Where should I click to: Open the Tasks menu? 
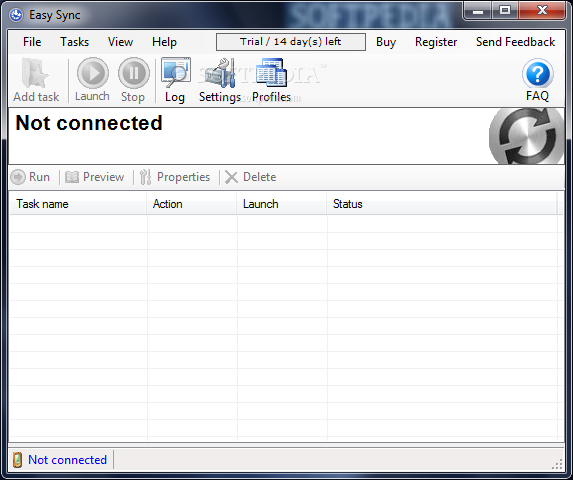75,42
